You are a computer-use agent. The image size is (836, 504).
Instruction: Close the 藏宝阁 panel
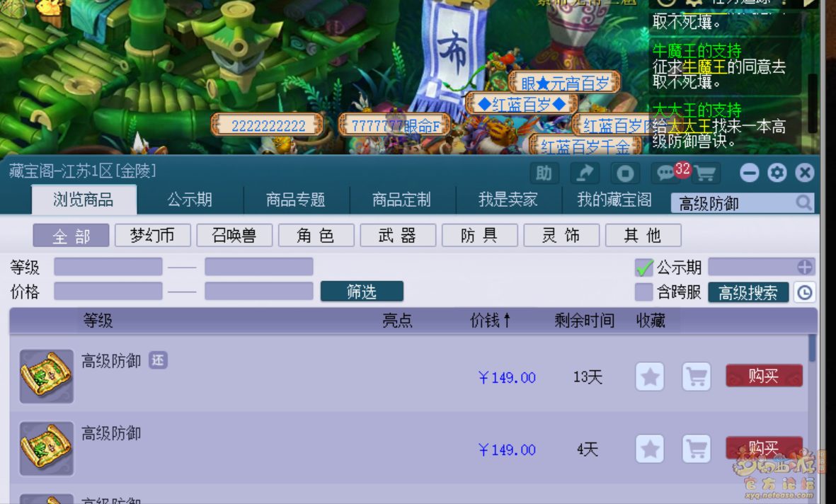coord(805,173)
